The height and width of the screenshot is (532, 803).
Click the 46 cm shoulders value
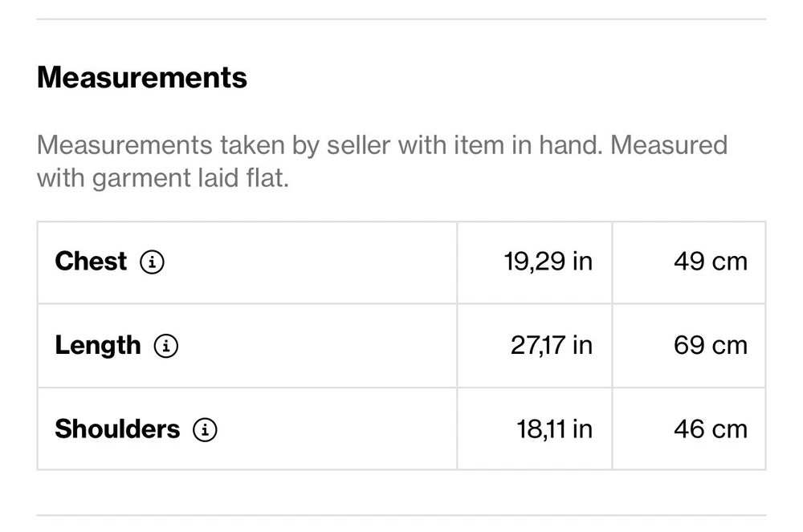click(x=710, y=429)
